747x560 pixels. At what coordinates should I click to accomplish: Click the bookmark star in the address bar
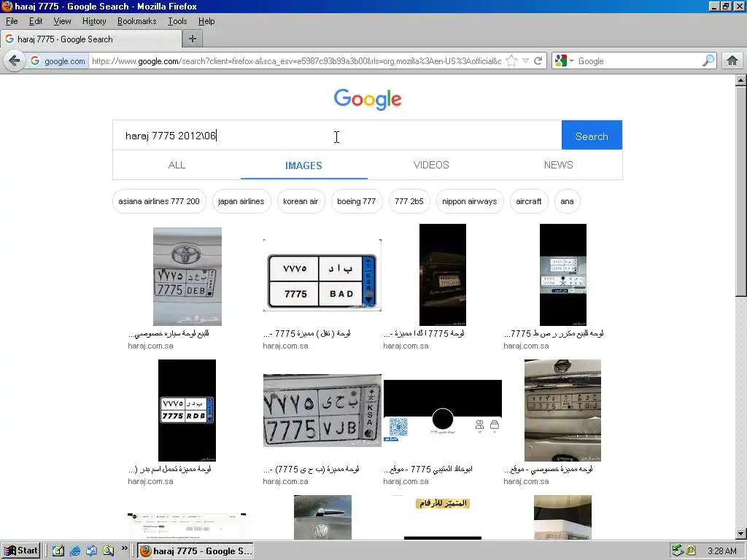(511, 61)
